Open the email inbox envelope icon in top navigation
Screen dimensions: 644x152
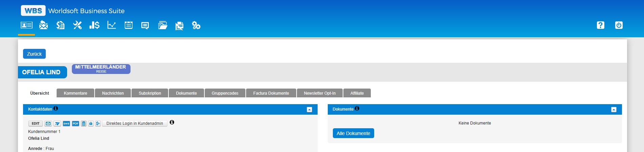click(43, 25)
